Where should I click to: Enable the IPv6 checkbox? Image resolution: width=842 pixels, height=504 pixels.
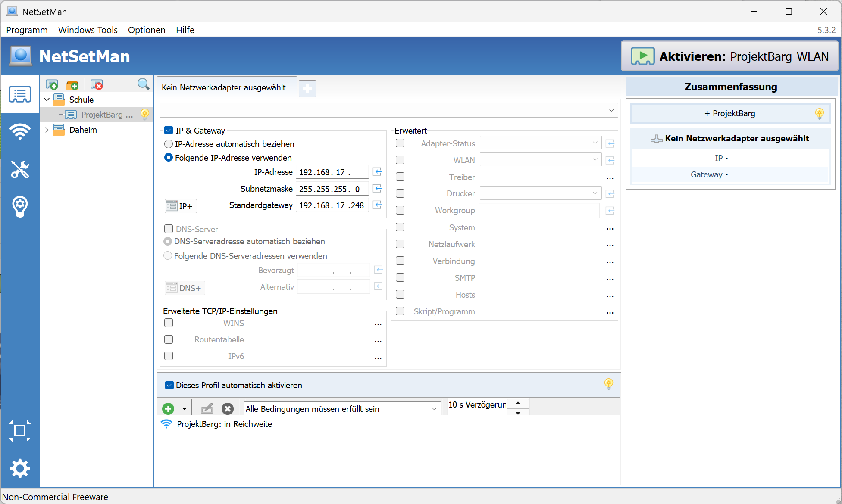(169, 356)
